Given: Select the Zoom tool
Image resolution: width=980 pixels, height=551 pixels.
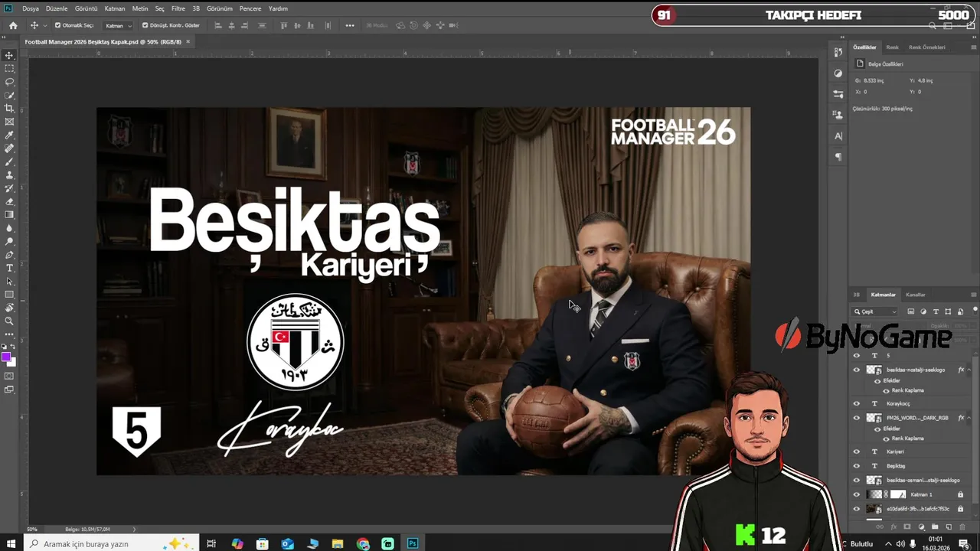Looking at the screenshot, I should coord(9,321).
